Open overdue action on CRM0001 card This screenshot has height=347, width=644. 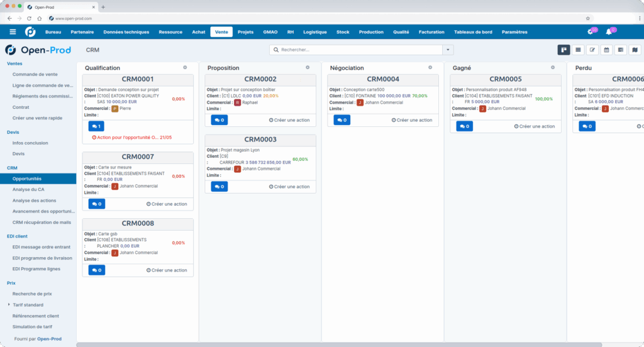(132, 137)
